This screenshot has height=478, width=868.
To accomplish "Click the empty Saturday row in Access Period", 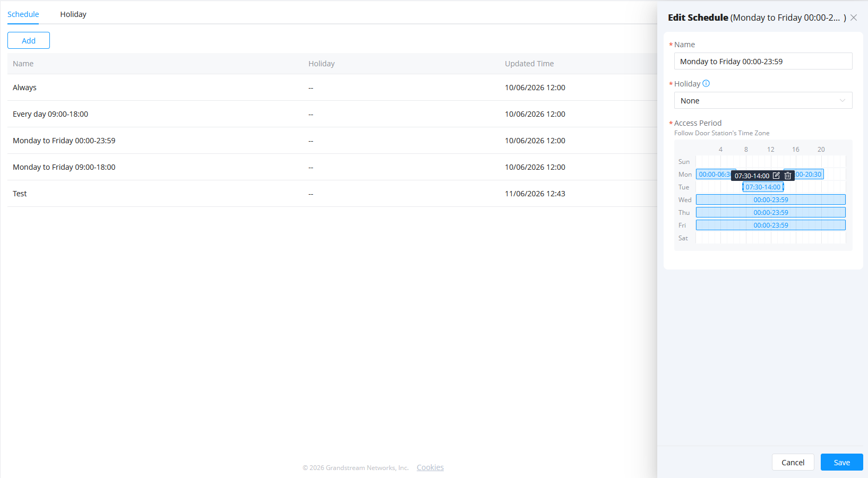I will coord(771,238).
